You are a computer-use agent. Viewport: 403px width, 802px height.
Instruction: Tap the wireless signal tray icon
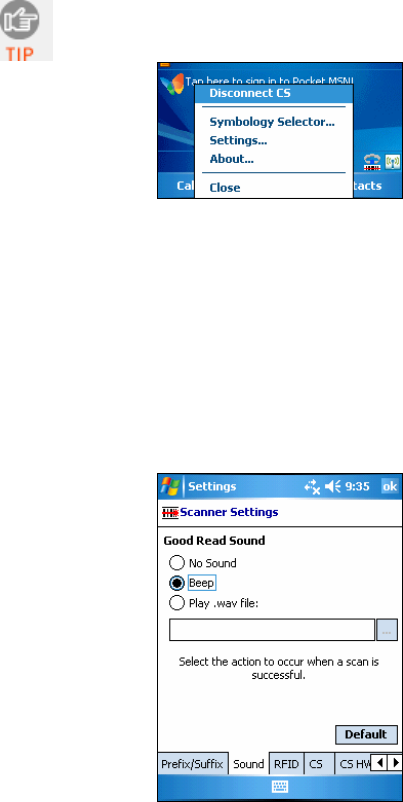(393, 162)
